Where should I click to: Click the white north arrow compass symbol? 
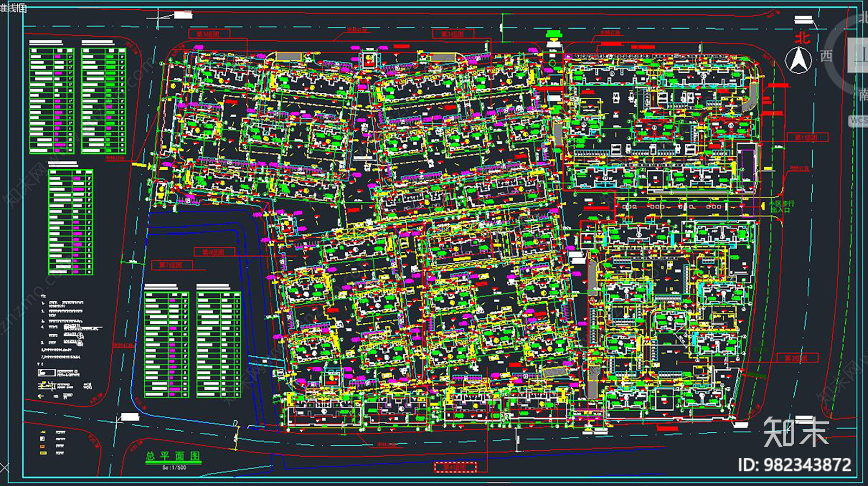799,60
